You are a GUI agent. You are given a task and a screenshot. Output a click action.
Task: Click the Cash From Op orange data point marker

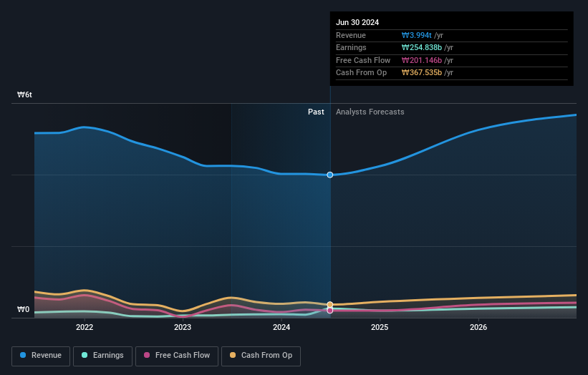[330, 305]
